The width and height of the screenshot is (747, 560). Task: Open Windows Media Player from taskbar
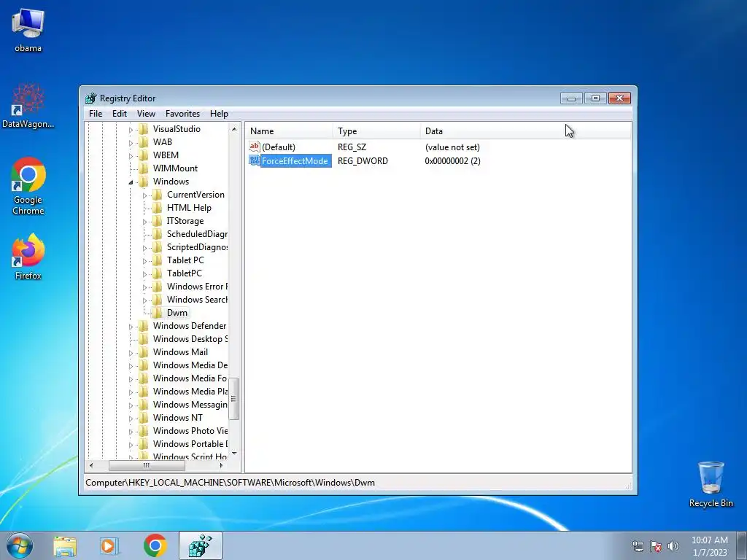pos(109,545)
